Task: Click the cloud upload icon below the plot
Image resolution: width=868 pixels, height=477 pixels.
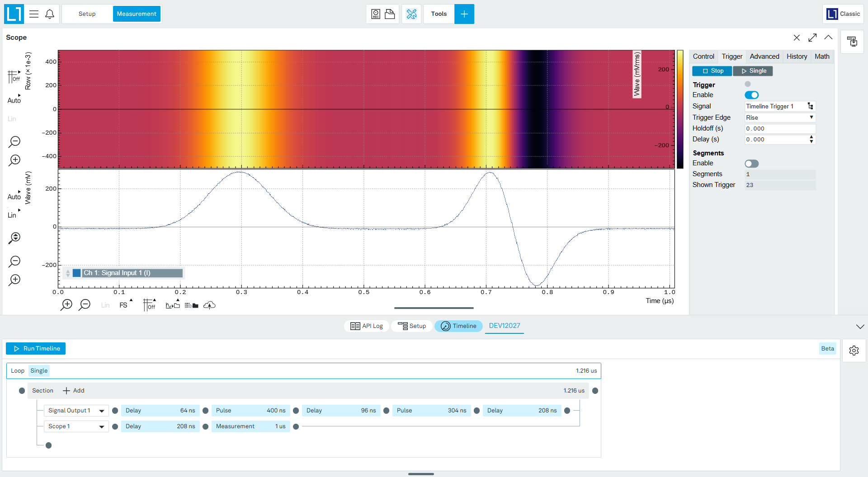Action: [209, 305]
